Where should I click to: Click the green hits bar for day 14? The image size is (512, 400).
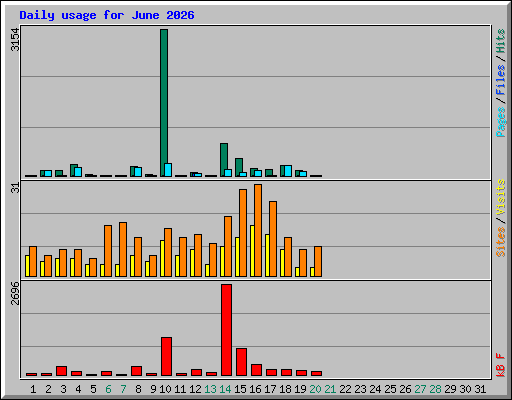click(224, 159)
